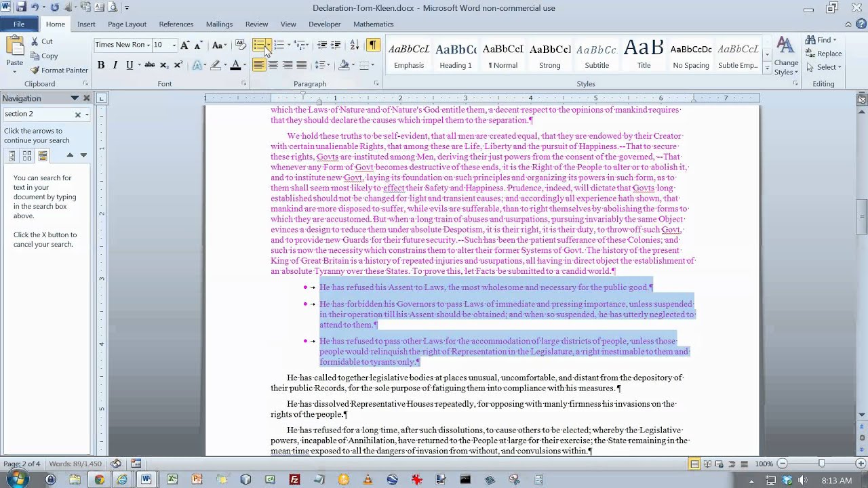Image resolution: width=868 pixels, height=488 pixels.
Task: Expand the bullet library dropdown arrow
Action: point(269,45)
